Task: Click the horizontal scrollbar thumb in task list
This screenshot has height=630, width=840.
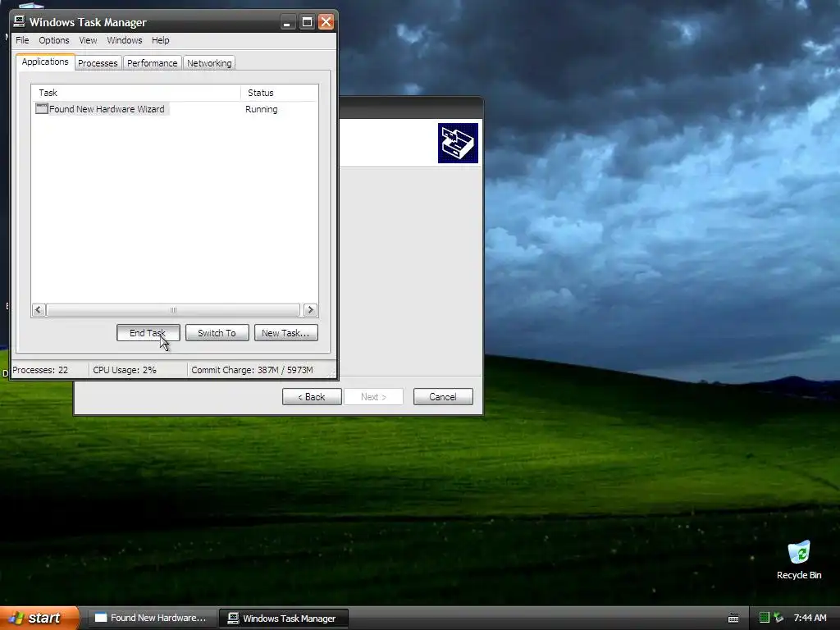Action: (x=173, y=309)
